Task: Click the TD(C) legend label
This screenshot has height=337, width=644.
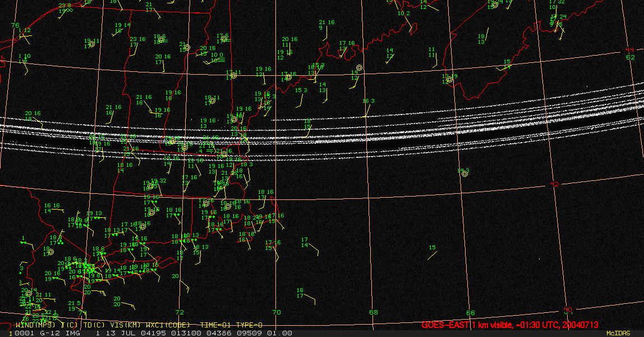Action: click(x=94, y=325)
